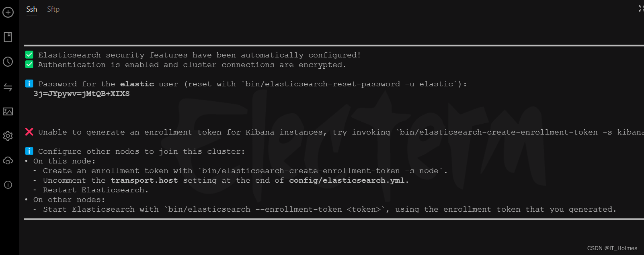Click blue info icon beside Password line

coord(29,84)
